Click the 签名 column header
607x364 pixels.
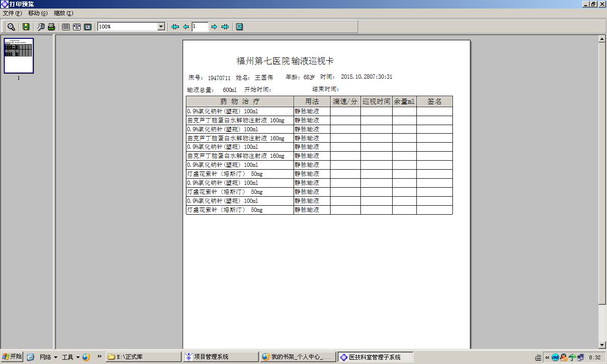(434, 101)
